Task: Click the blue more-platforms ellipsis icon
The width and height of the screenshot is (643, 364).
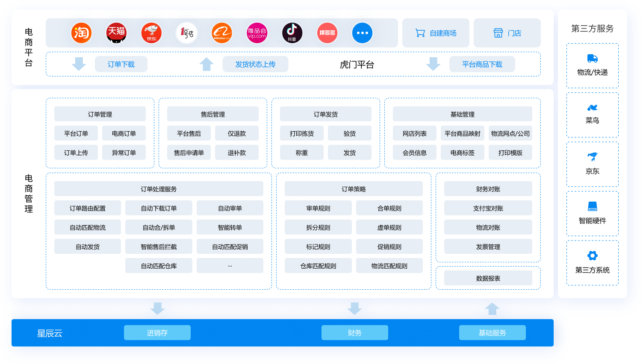Action: [362, 33]
